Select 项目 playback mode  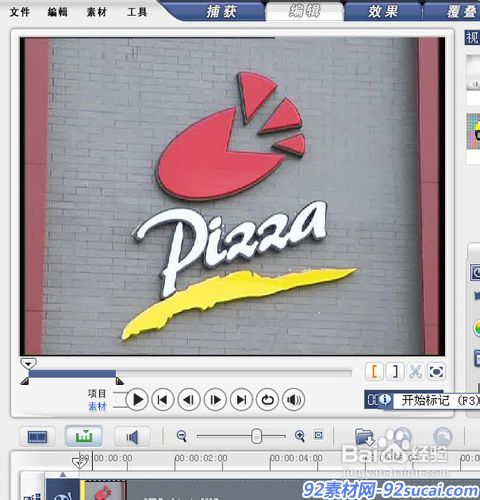[97, 393]
